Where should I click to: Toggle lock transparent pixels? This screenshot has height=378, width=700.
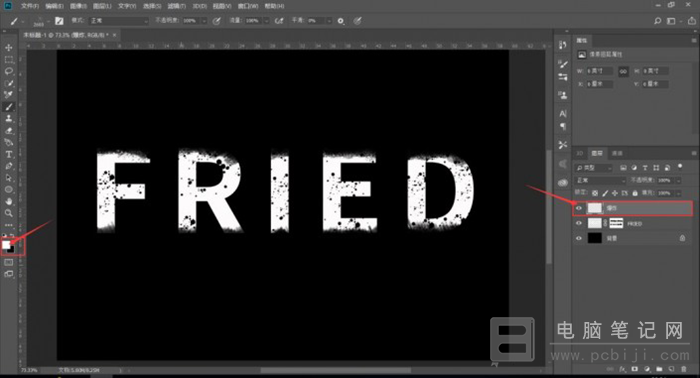[x=595, y=193]
